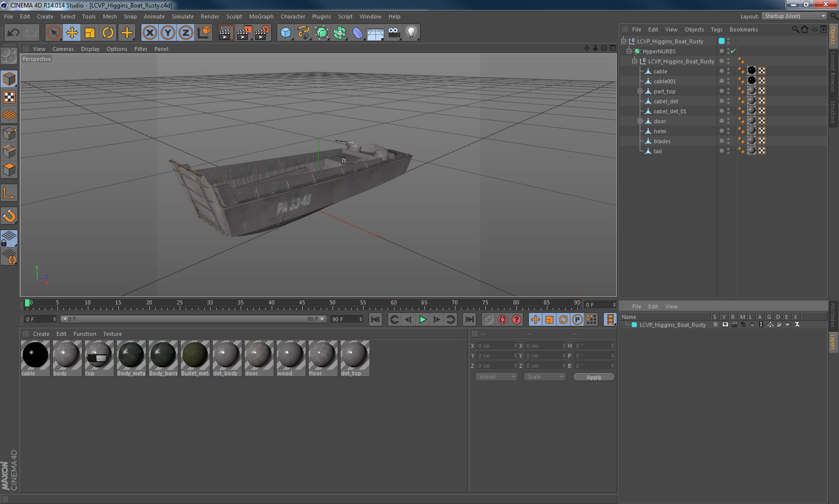Expand the door object
839x504 pixels.
640,121
